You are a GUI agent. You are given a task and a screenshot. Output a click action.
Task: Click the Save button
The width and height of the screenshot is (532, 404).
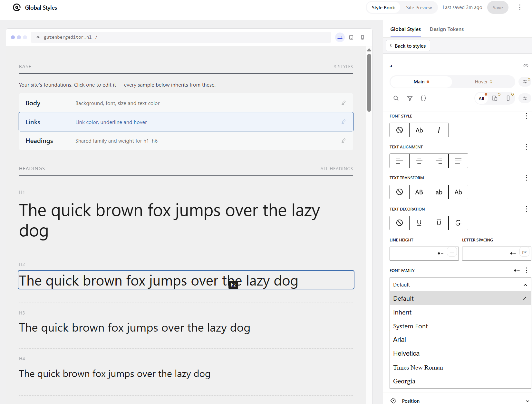coord(498,7)
